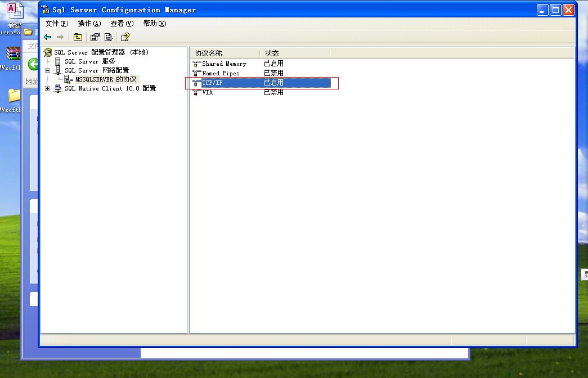The height and width of the screenshot is (378, 588).
Task: Click the green back button in background window
Action: point(33,64)
